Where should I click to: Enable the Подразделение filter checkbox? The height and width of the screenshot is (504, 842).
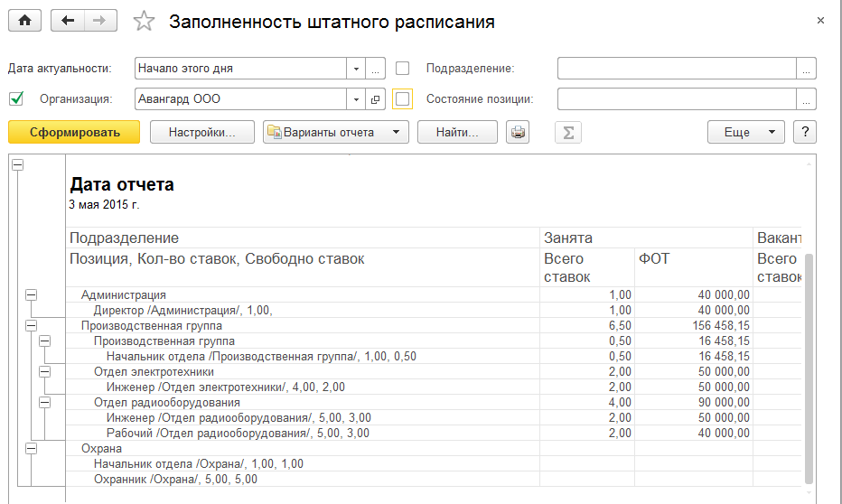click(403, 69)
